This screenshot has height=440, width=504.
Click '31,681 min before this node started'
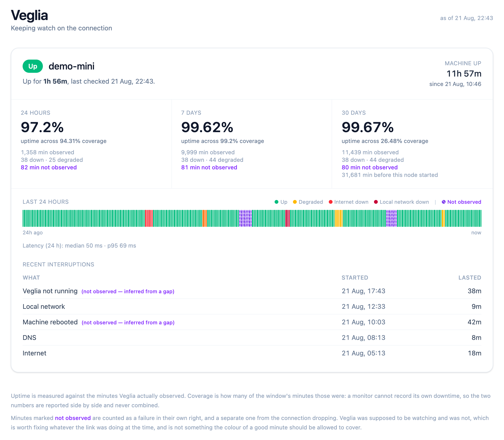coord(390,175)
